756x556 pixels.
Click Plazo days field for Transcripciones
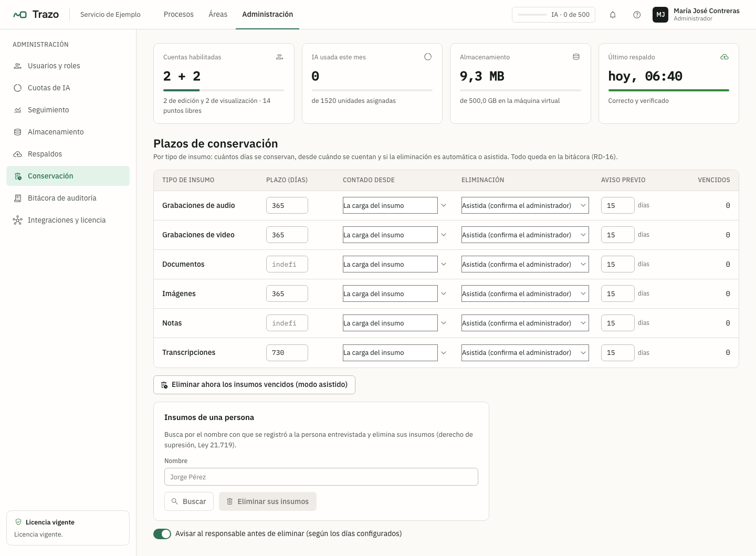tap(287, 353)
